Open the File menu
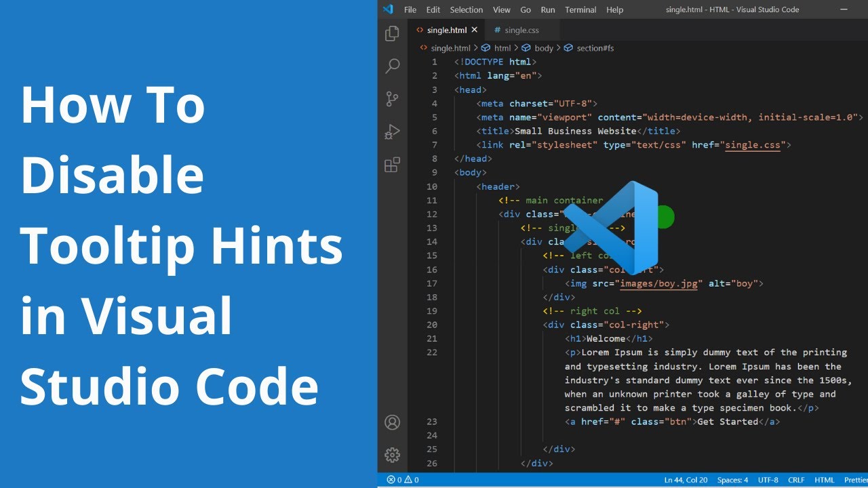Image resolution: width=868 pixels, height=488 pixels. (410, 9)
